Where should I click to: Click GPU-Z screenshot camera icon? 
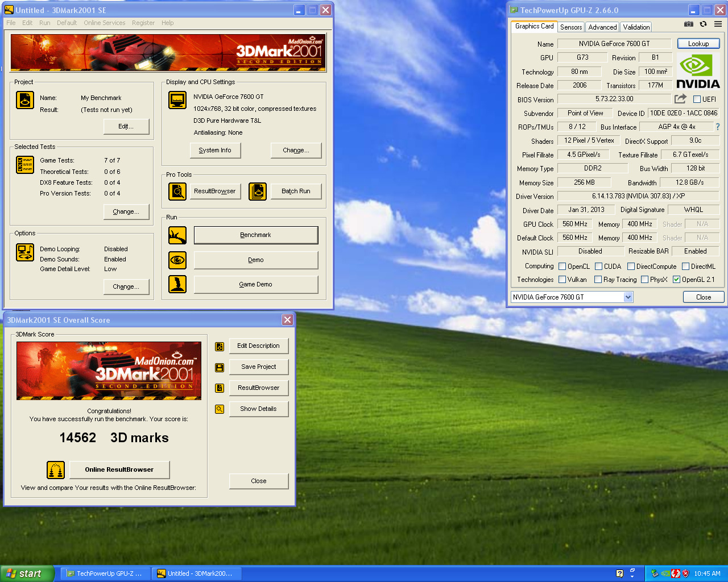688,24
